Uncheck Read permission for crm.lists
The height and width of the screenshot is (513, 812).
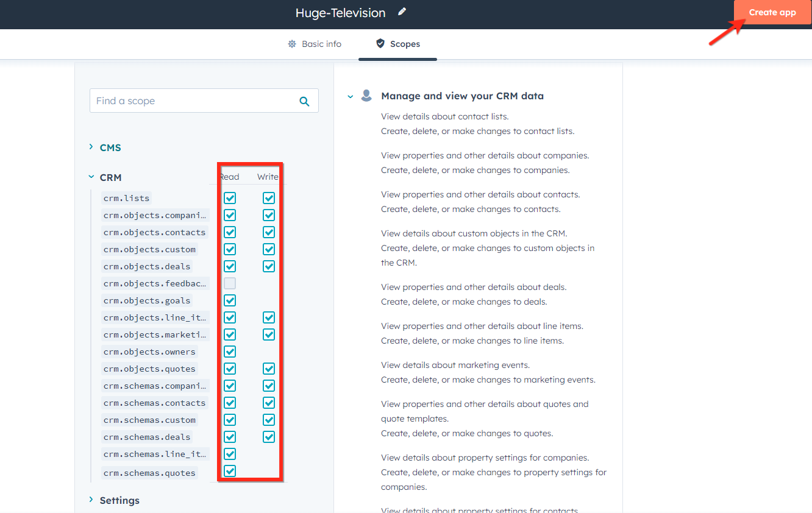(230, 197)
